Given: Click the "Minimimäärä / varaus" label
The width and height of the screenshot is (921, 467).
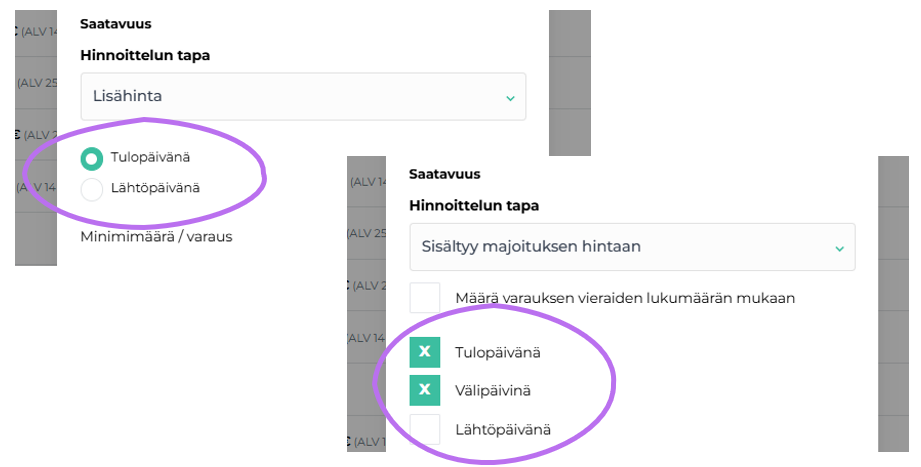Looking at the screenshot, I should (156, 237).
